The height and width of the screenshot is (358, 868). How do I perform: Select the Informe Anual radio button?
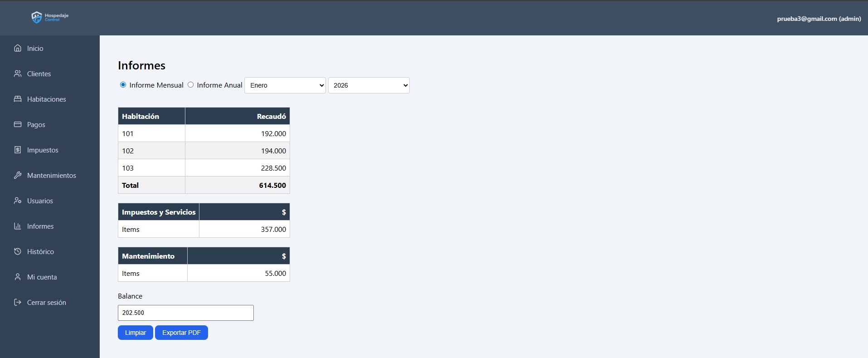point(191,85)
